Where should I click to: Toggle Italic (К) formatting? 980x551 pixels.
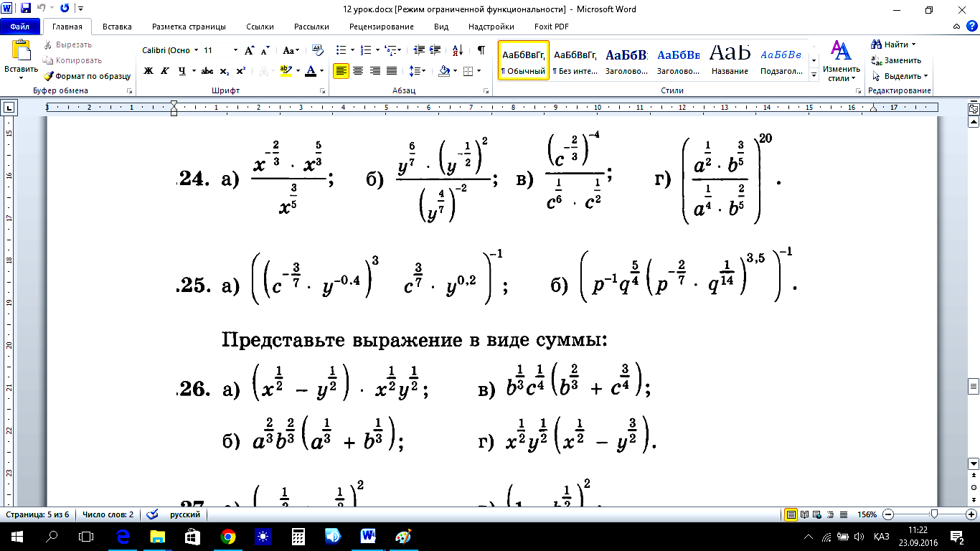pos(165,71)
